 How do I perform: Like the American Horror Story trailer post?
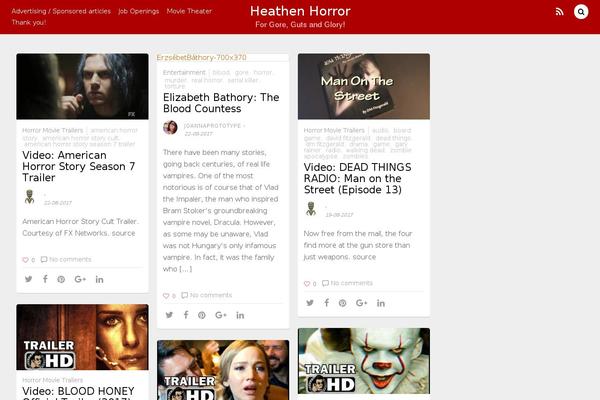click(x=26, y=260)
